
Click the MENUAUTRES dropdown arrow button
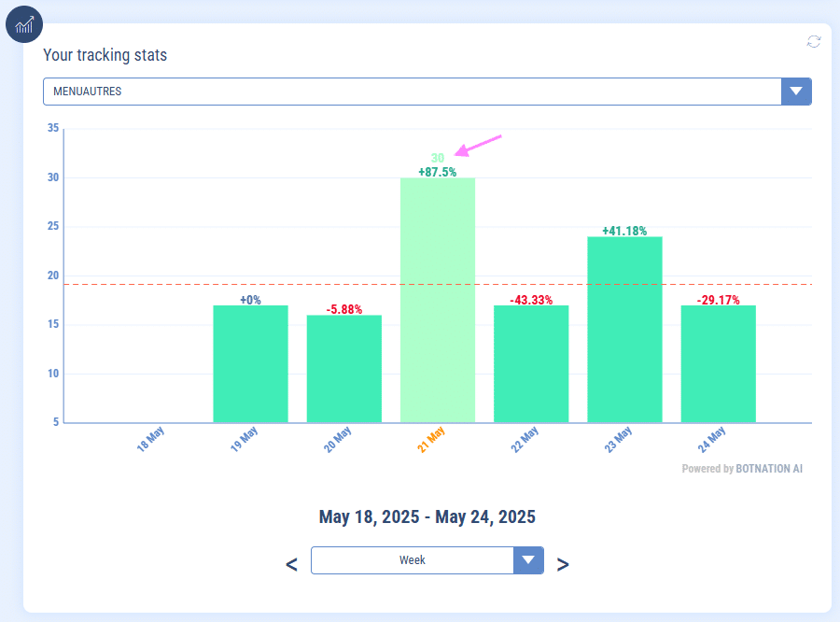pos(796,92)
